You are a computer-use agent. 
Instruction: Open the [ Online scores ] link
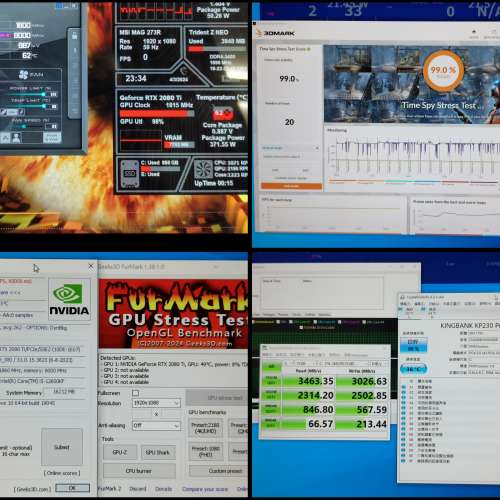click(x=62, y=473)
